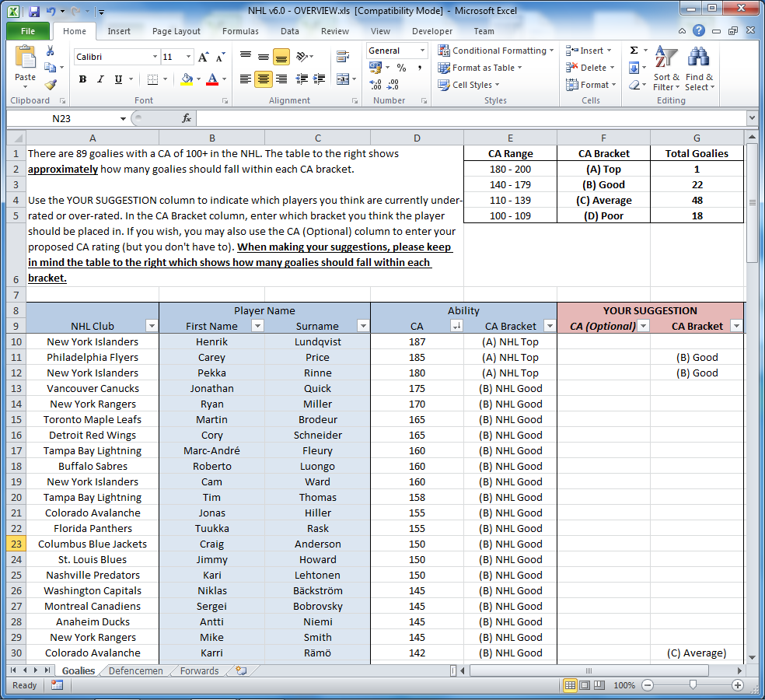Apply Percent Style format
Screen dimensions: 765x700
(401, 68)
